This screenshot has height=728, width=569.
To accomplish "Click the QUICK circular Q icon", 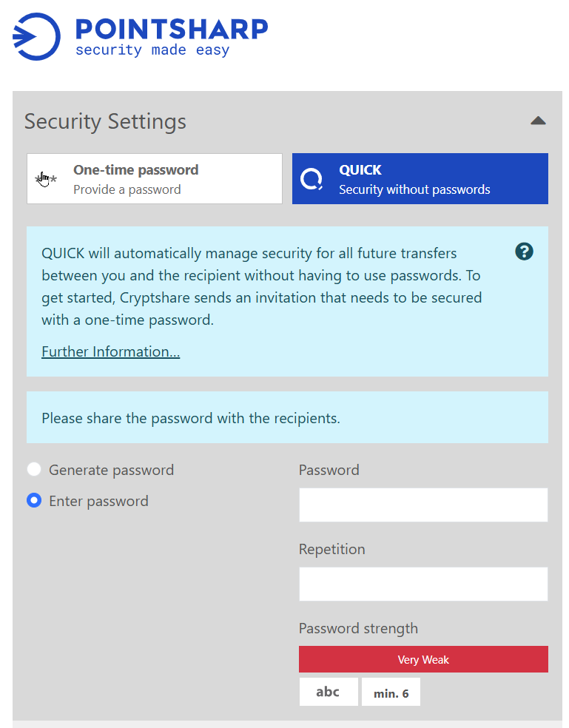I will tap(312, 179).
